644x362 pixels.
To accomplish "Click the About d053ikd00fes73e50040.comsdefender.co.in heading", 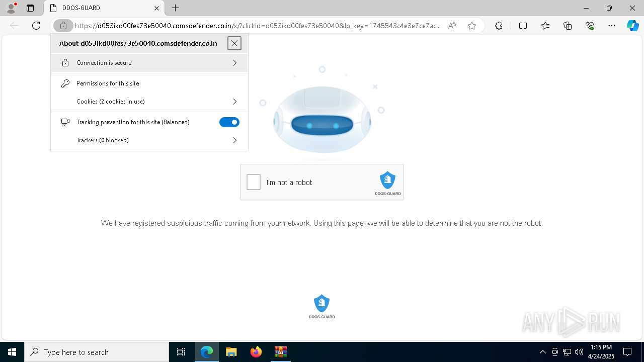I will 138,43.
